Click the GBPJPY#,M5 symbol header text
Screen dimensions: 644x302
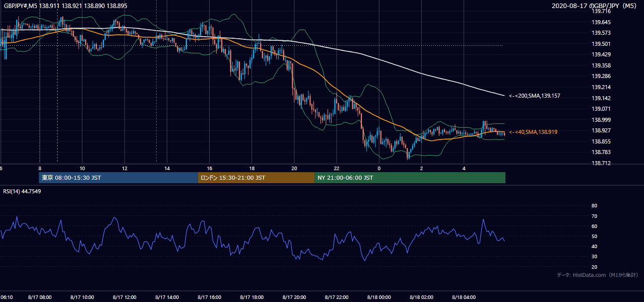(66, 5)
